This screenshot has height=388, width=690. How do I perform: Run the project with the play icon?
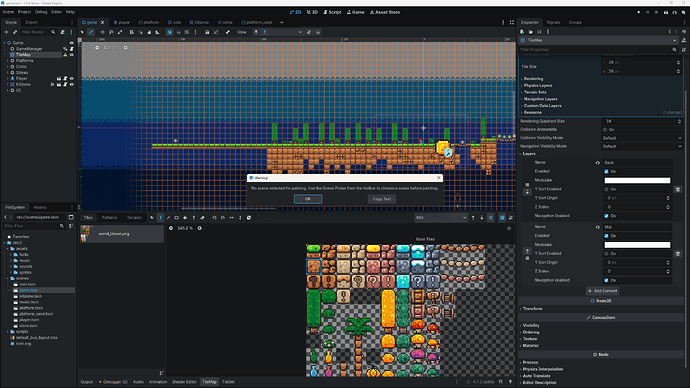tap(639, 12)
